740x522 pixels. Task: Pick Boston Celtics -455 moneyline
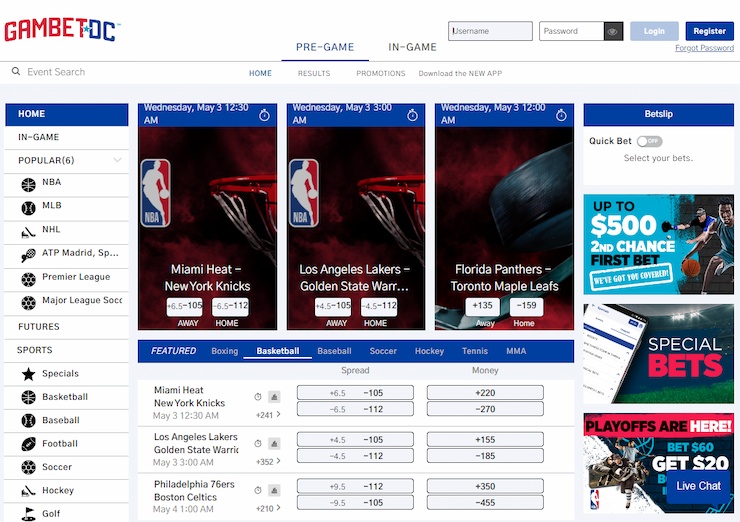point(485,502)
